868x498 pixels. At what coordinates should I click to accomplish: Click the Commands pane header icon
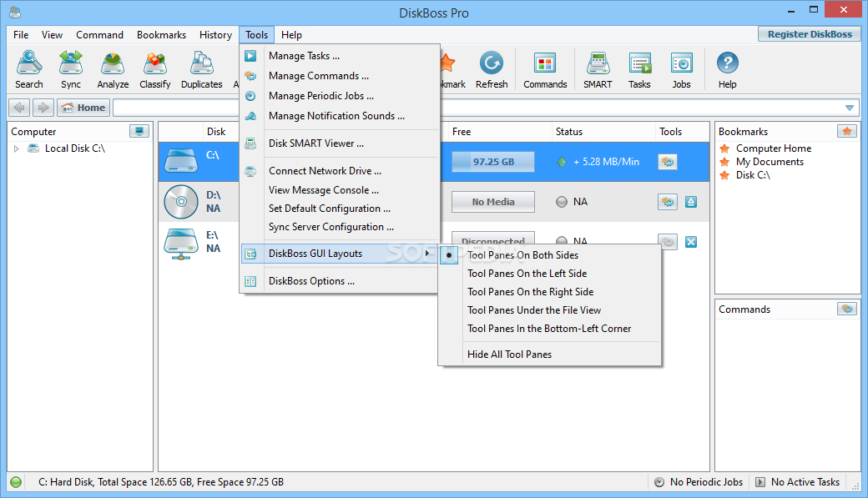(x=847, y=309)
